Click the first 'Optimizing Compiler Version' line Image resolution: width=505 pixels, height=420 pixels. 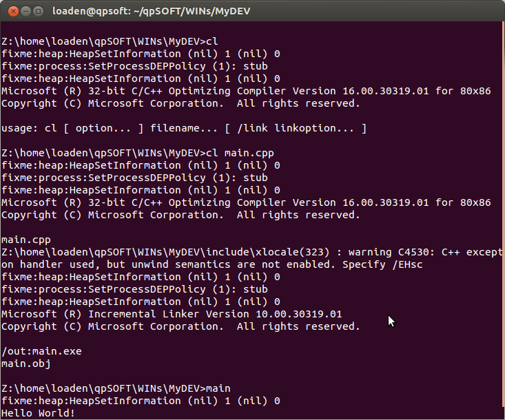(x=246, y=91)
